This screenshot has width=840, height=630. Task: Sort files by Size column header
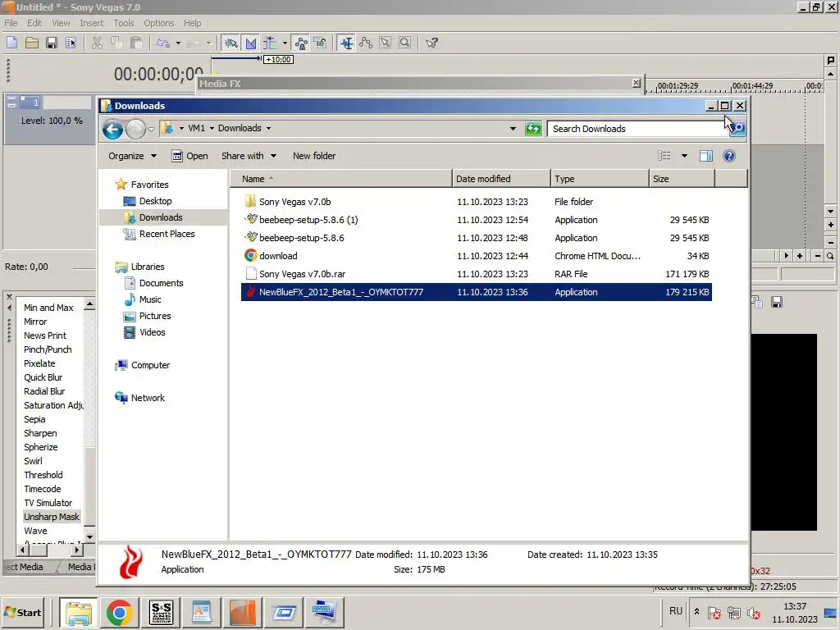coord(682,179)
